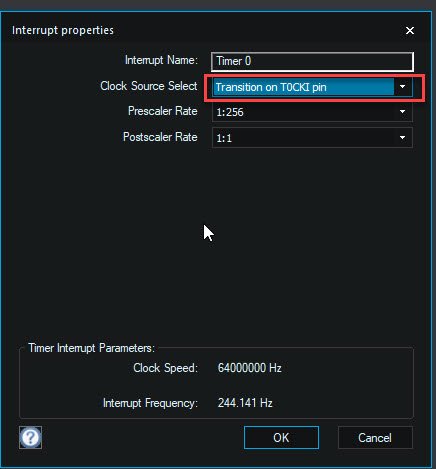Click the Postscaler Rate label
Screen dimensions: 436x469
[x=160, y=137]
